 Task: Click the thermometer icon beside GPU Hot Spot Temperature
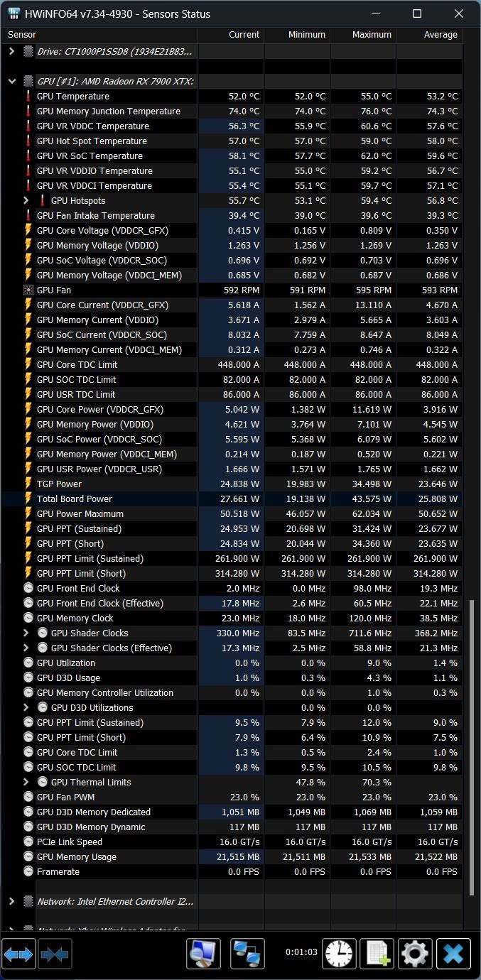pyautogui.click(x=28, y=141)
